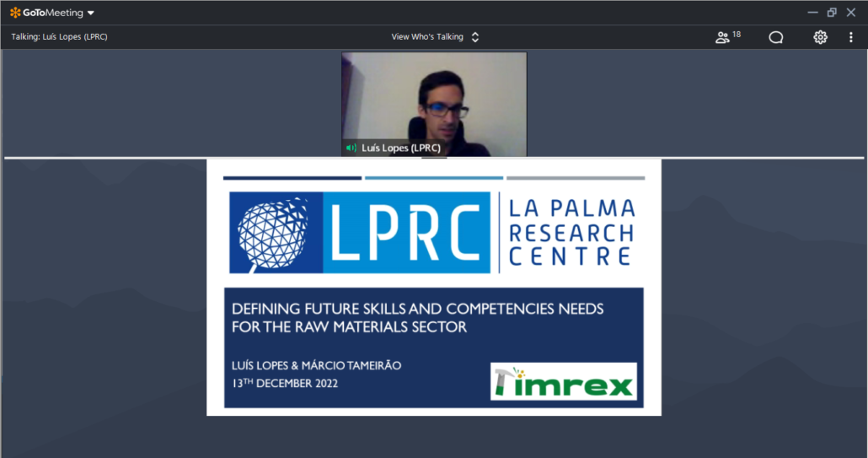The width and height of the screenshot is (868, 458).
Task: Restore down the GoToMeeting window
Action: 832,12
